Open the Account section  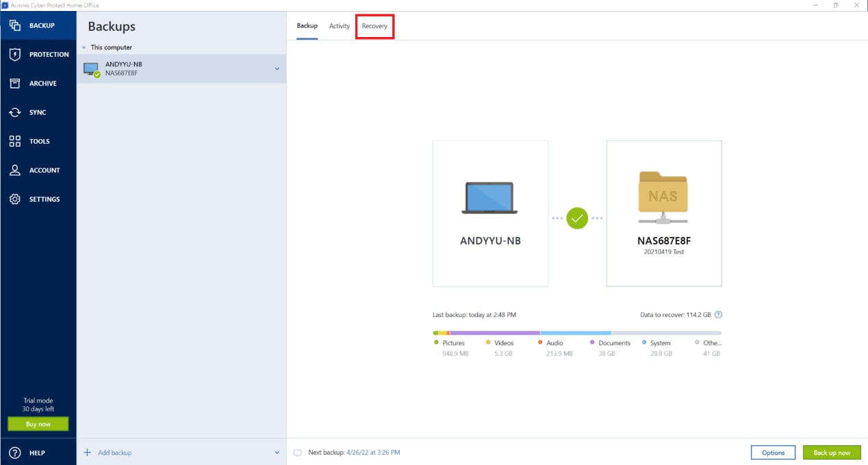tap(38, 170)
